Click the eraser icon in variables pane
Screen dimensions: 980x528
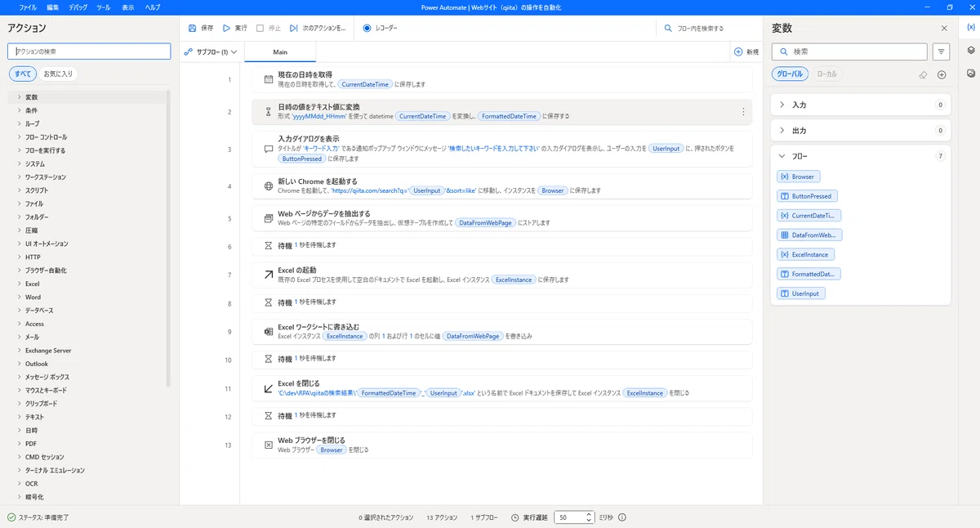(x=923, y=74)
